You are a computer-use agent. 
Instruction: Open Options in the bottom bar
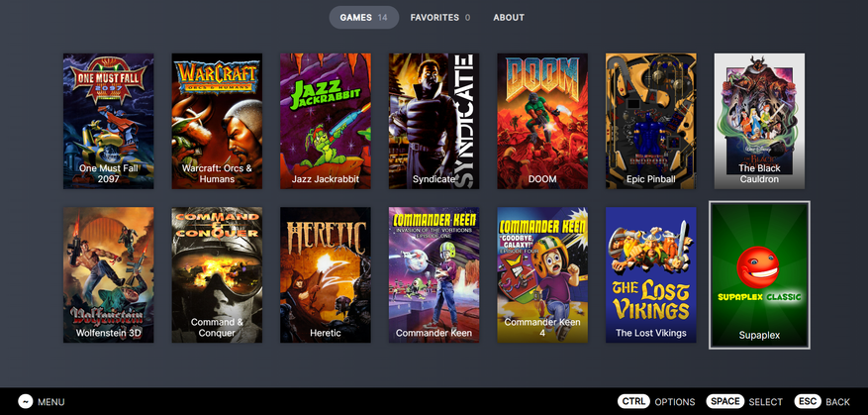tap(675, 402)
